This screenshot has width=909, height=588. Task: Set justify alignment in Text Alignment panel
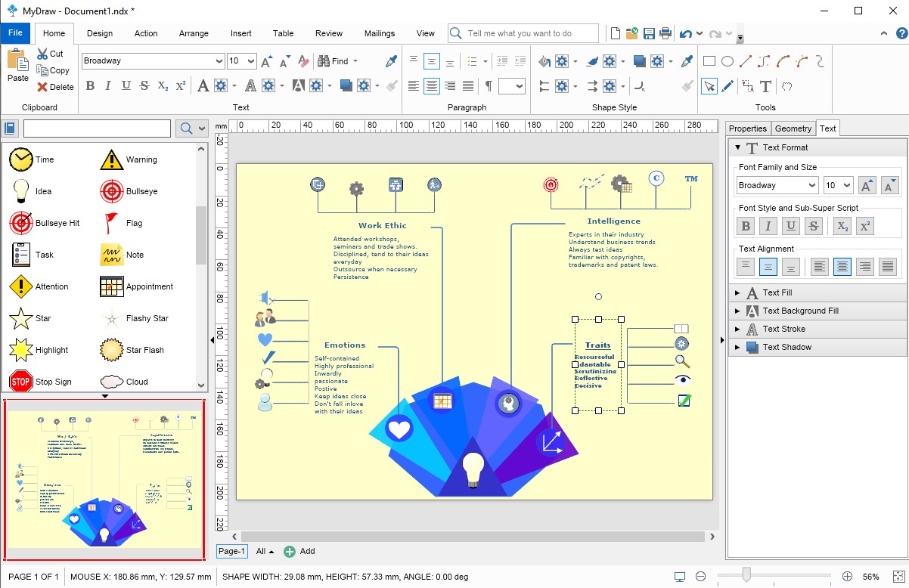point(888,266)
